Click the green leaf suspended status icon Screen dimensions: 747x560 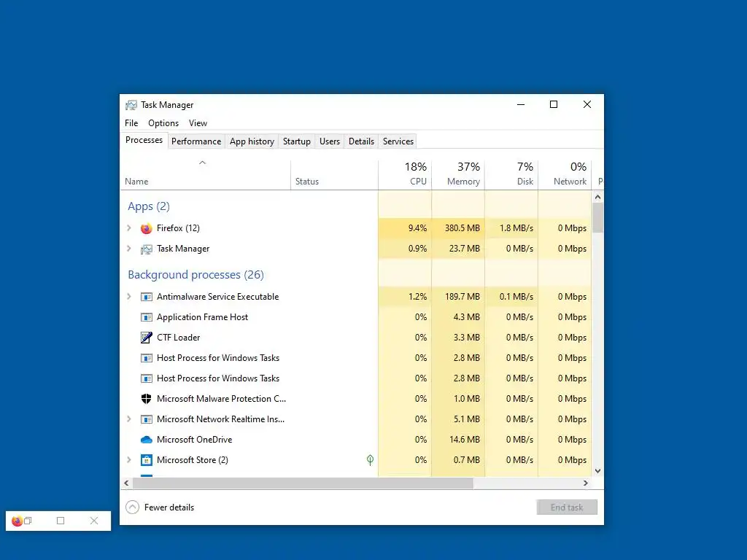[370, 459]
